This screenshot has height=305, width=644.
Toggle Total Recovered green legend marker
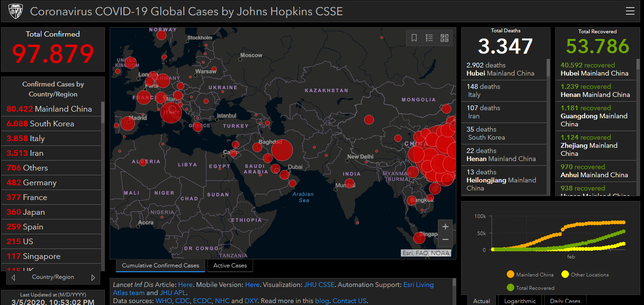click(x=511, y=287)
